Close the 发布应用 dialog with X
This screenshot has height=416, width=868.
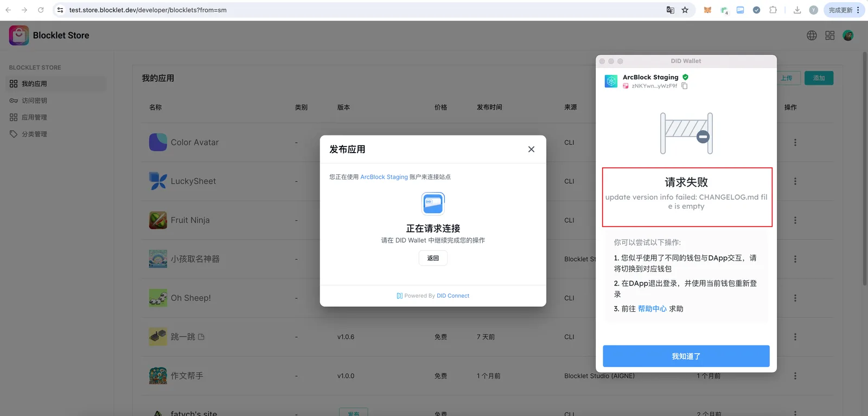coord(531,149)
